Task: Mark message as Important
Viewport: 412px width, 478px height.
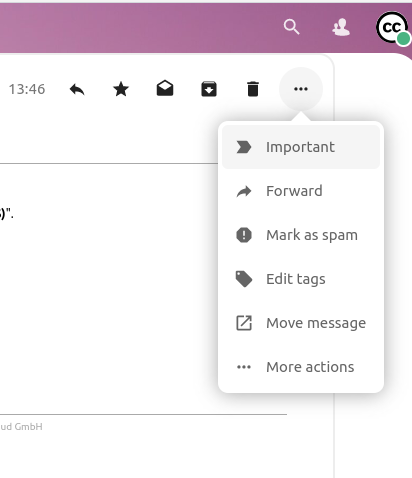Action: (x=301, y=147)
